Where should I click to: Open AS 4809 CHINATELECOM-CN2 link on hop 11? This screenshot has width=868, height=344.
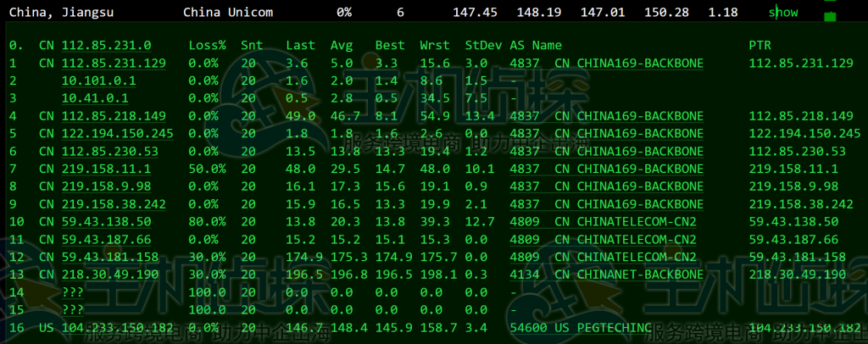point(603,240)
